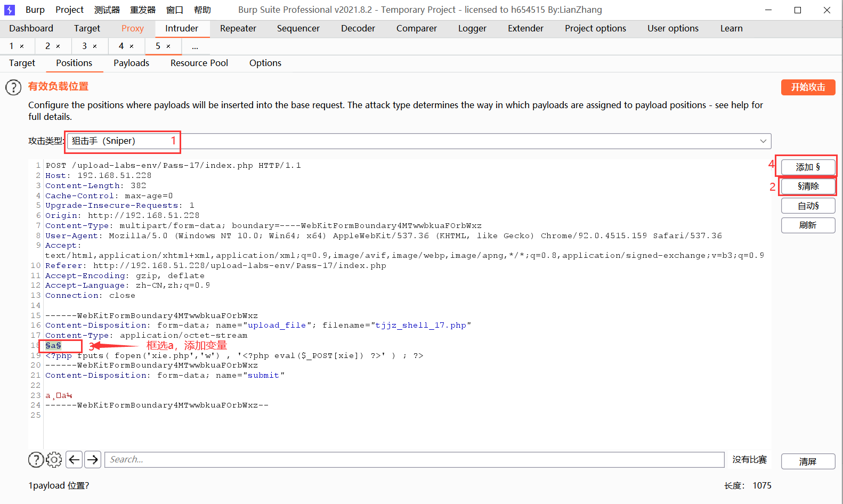Switch to the Logger tab

click(x=472, y=29)
